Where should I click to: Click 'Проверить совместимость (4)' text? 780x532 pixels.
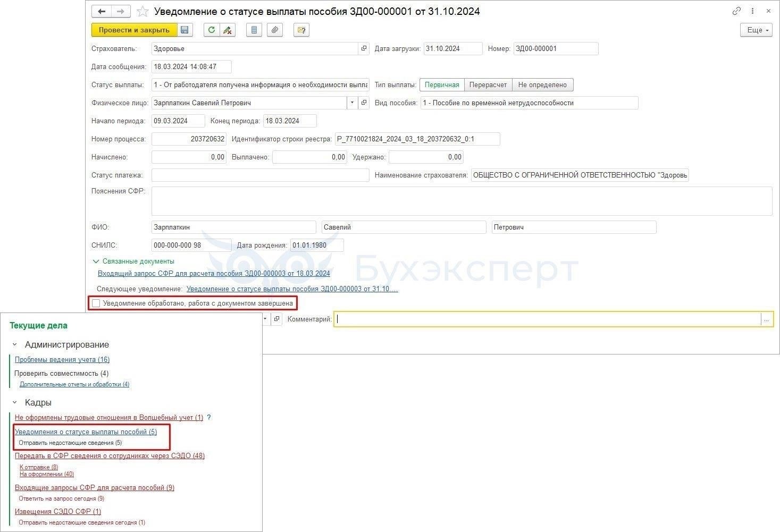pos(61,373)
